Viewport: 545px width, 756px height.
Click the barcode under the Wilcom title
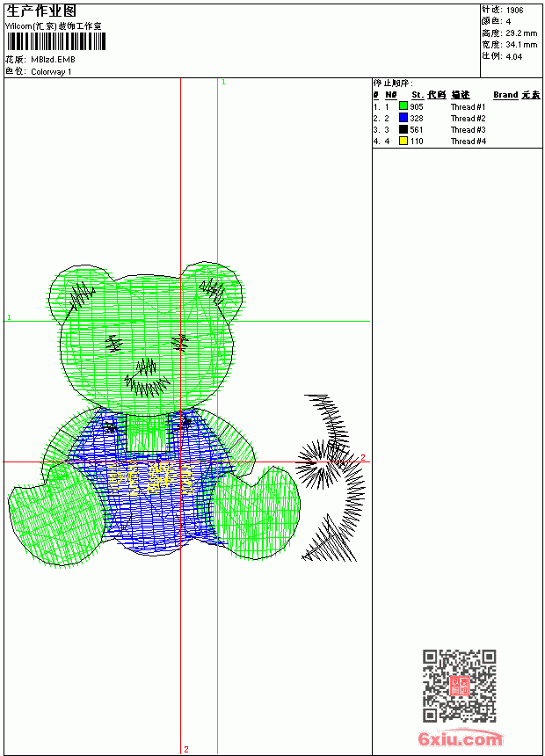click(56, 41)
